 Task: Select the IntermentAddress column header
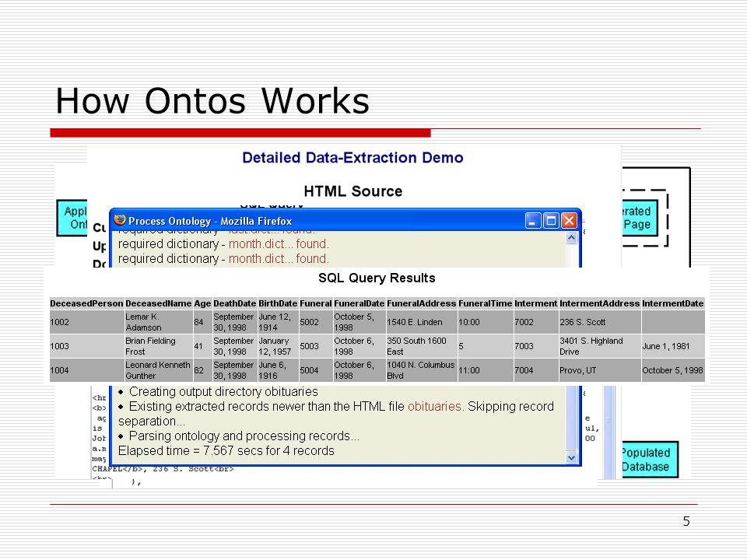tap(600, 303)
